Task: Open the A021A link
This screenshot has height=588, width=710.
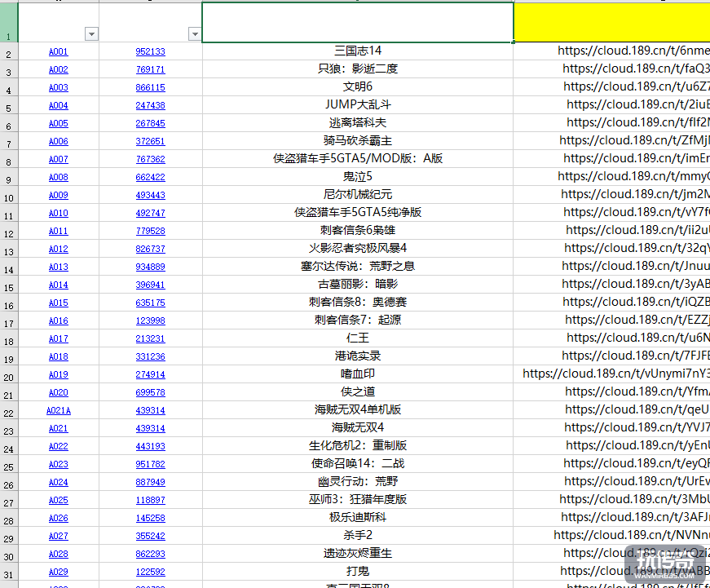Action: pyautogui.click(x=59, y=410)
